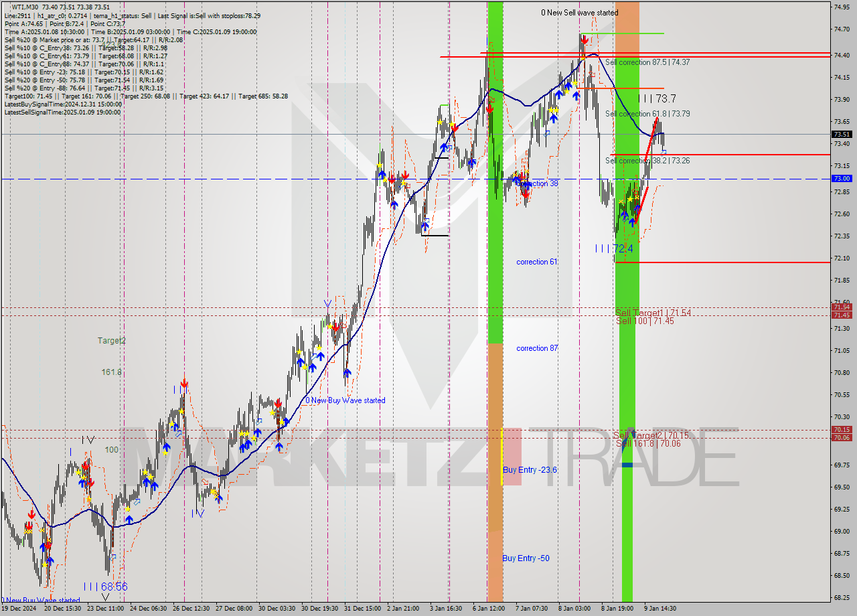Click the 73.00 price tag on axis
857x616 pixels.
coord(841,179)
